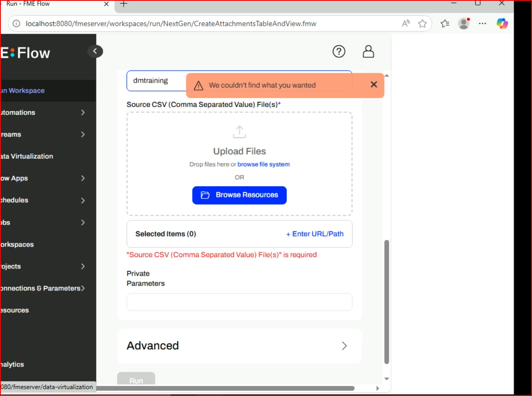Click the red "is required" error message
This screenshot has height=396, width=532.
222,255
